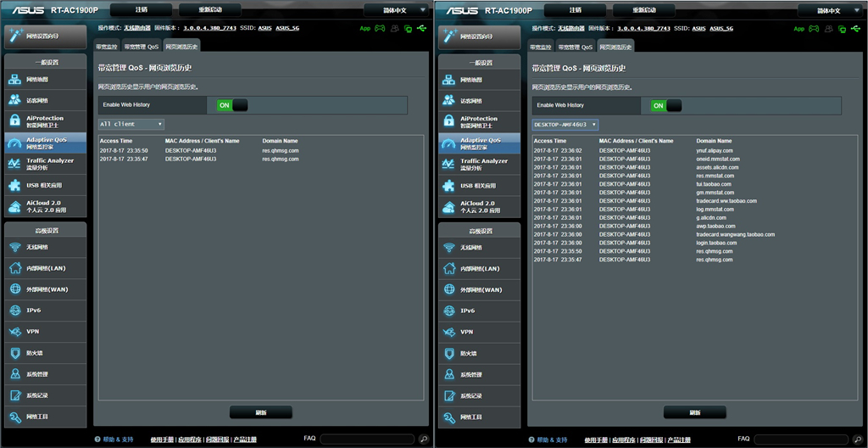Switch to 带宽监控 tab in right window
Screen dimensions: 868x448
click(540, 48)
